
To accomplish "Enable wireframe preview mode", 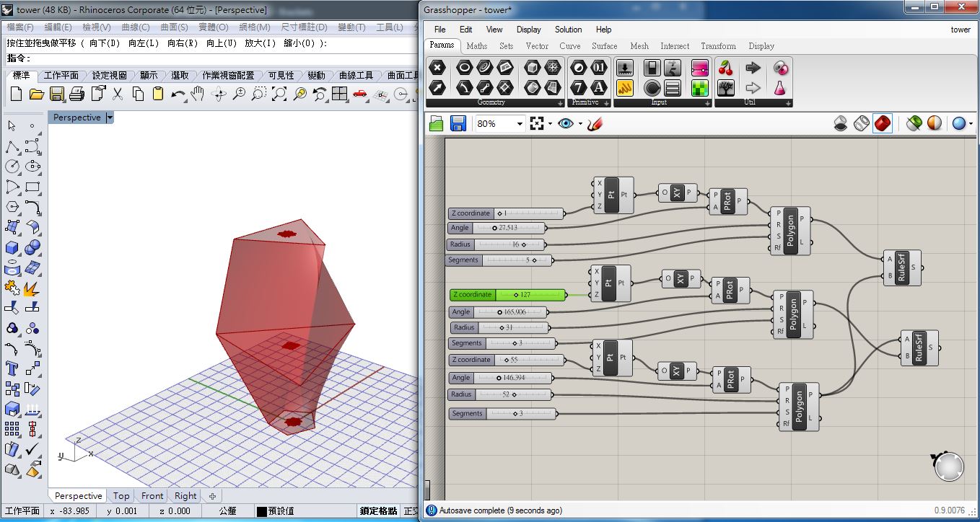I will (x=861, y=123).
